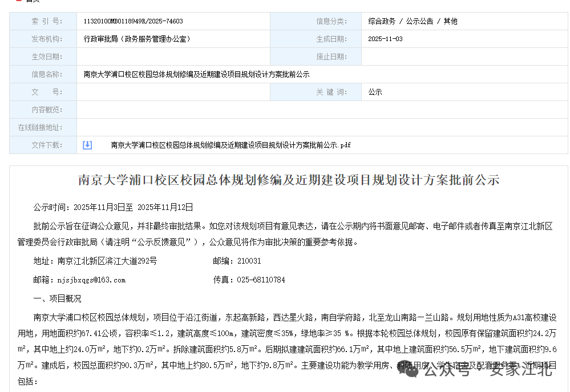Select the announcement title heading
The image size is (570, 392).
pyautogui.click(x=285, y=180)
